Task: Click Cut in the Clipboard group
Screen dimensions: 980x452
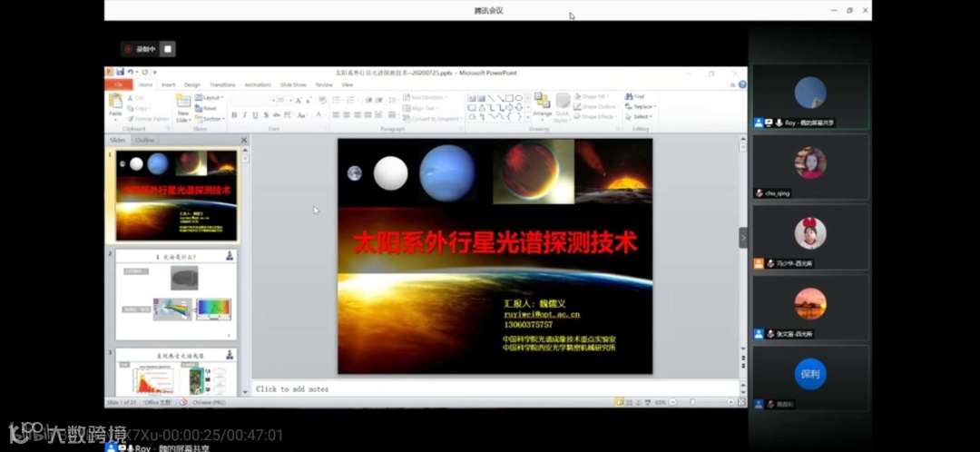Action: (135, 98)
